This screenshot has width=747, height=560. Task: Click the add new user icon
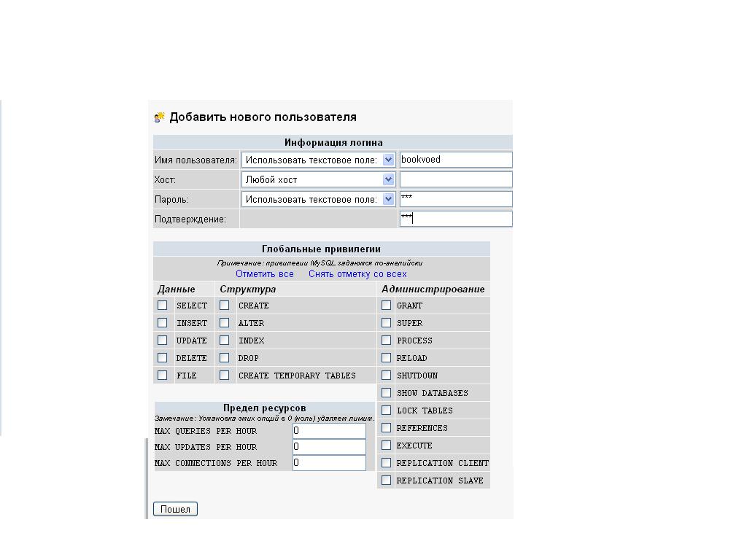[x=160, y=117]
